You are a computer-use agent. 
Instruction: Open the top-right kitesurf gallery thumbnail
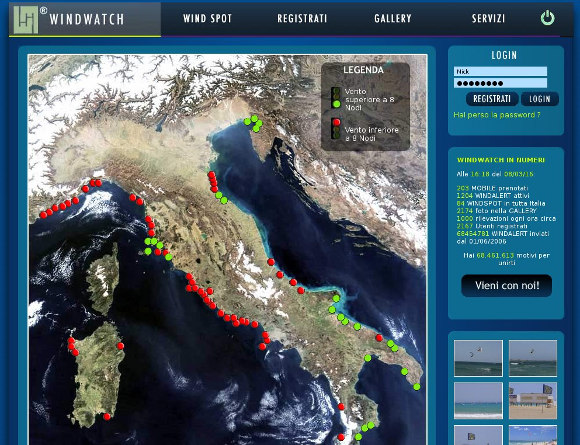533,358
